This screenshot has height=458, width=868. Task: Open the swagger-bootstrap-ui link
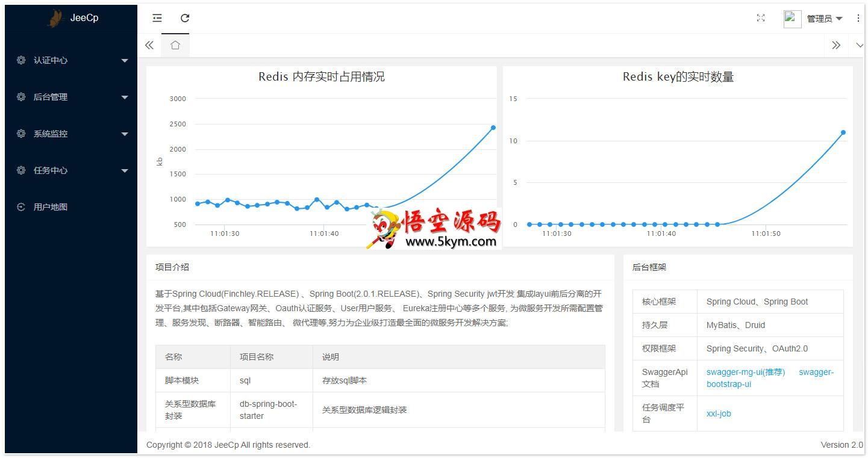[x=770, y=378]
